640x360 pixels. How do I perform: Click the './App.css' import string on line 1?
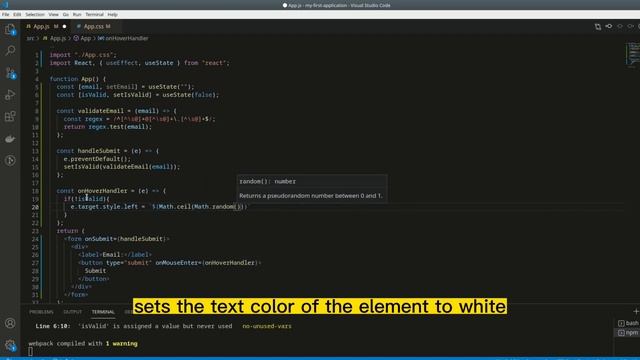95,55
